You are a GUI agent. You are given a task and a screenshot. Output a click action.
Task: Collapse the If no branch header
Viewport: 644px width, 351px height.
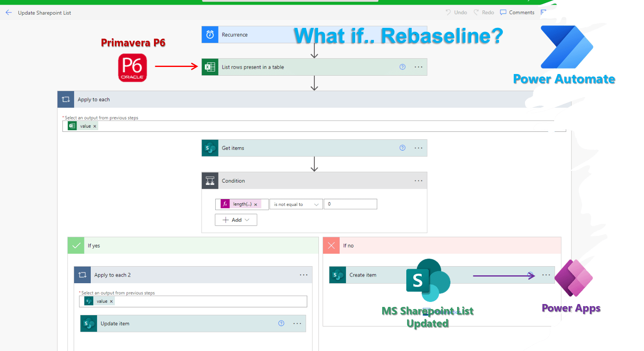tap(442, 245)
